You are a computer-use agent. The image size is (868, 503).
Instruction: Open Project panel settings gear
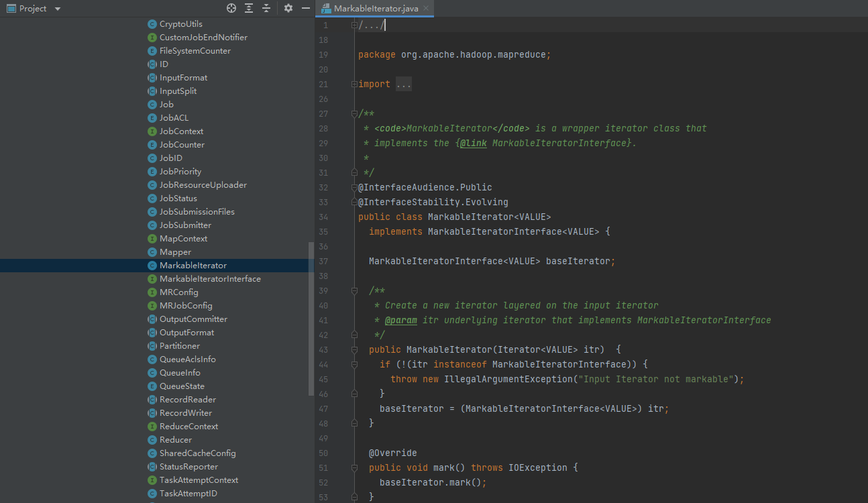[x=288, y=8]
